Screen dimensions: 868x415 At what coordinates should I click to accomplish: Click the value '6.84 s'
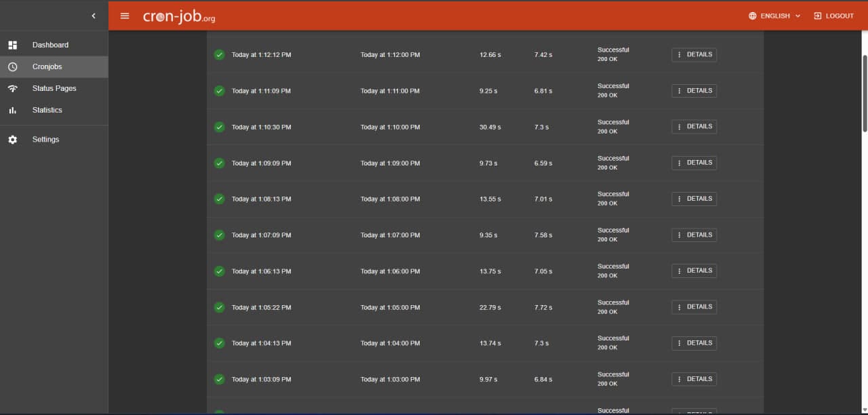coord(543,379)
